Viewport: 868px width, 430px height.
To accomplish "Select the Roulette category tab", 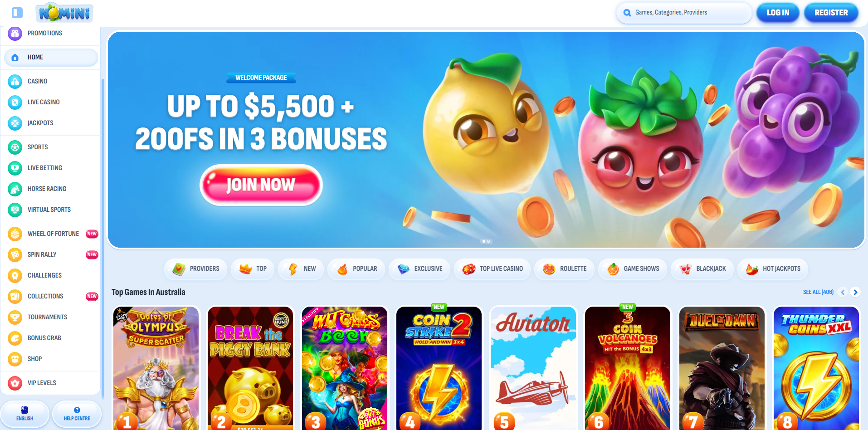I will [565, 269].
